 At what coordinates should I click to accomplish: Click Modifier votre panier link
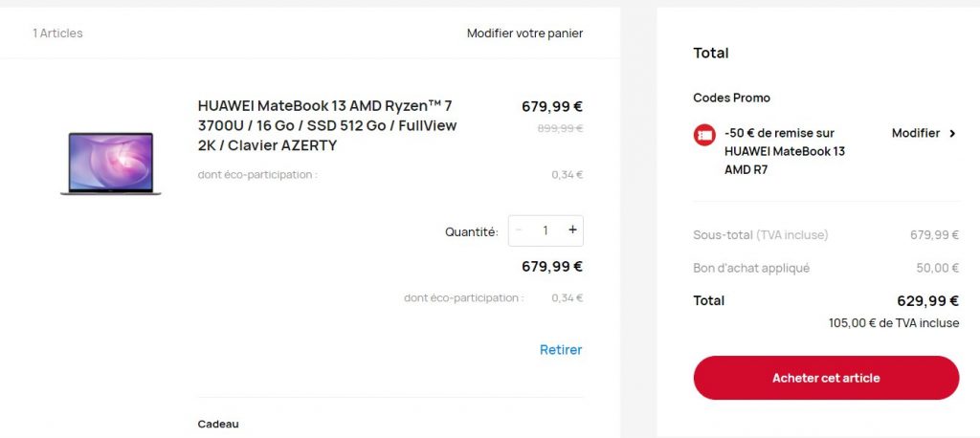pos(524,33)
